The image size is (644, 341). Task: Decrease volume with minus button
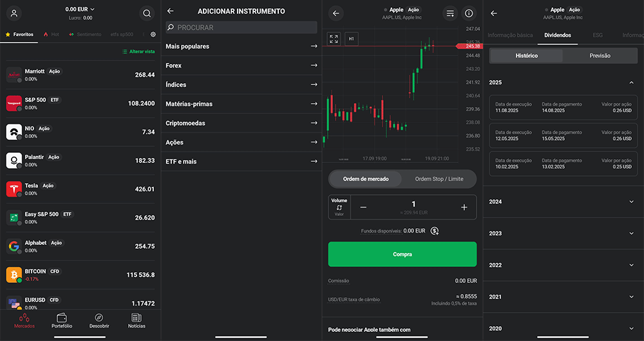coord(363,207)
